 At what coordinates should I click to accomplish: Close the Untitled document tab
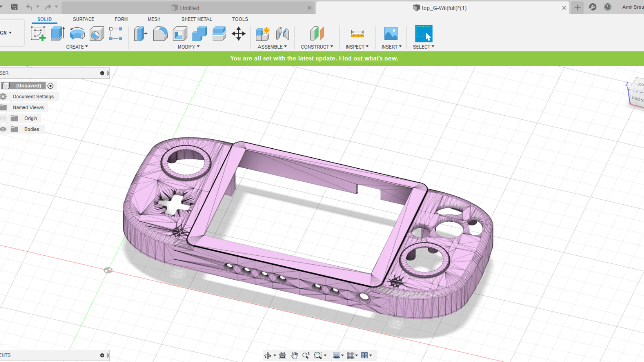tap(309, 8)
